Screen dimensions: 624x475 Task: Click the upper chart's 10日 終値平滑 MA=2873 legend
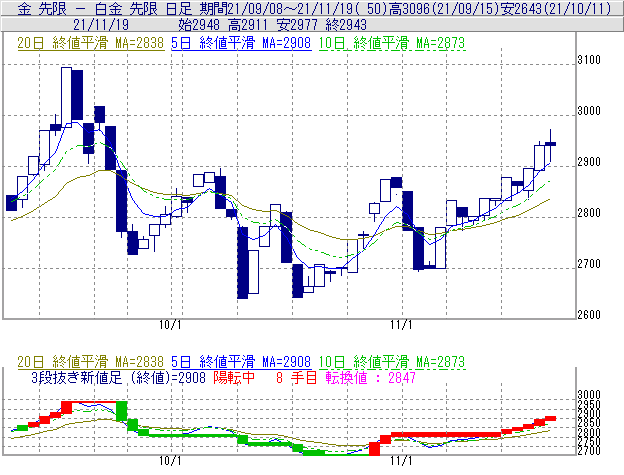(x=392, y=43)
